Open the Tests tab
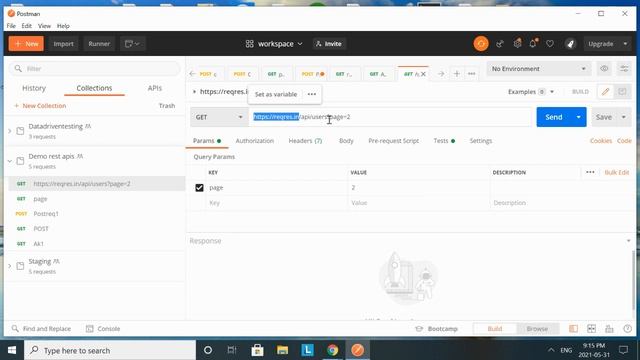 [444, 141]
